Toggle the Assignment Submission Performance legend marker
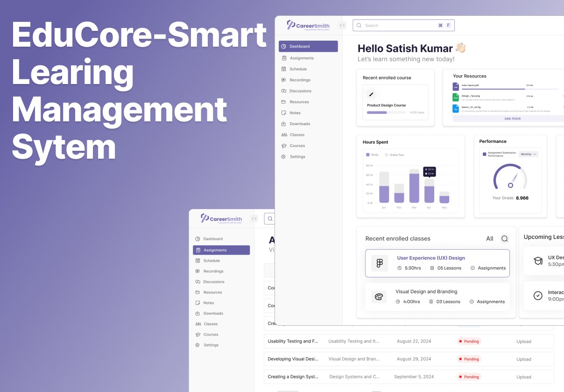The height and width of the screenshot is (392, 564). point(484,154)
